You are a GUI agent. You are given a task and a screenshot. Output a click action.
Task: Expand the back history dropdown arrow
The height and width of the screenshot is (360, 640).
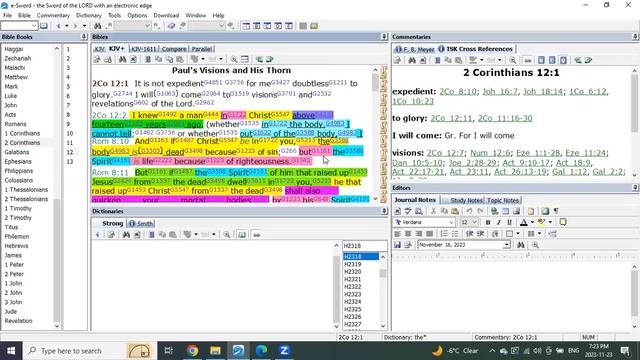[67, 26]
